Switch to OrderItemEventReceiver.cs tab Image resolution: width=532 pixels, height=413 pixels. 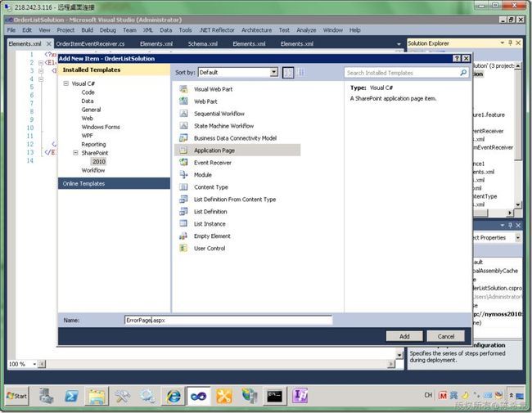tap(90, 43)
